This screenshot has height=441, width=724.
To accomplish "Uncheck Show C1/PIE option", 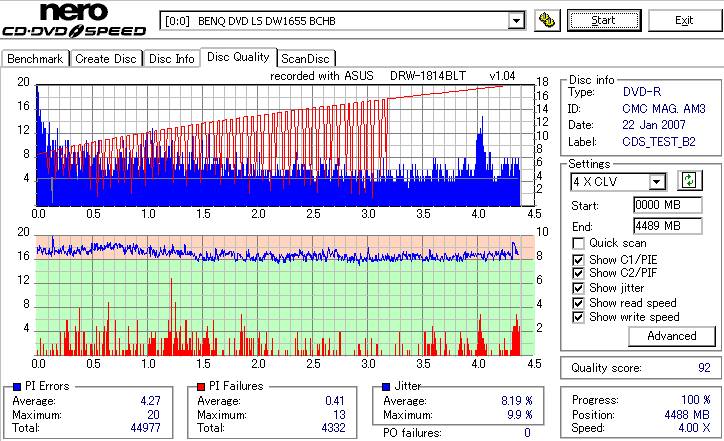I will [578, 260].
